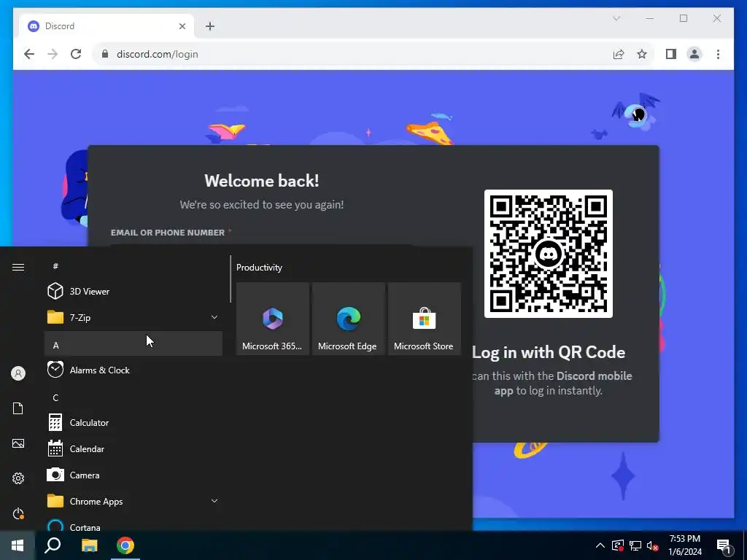747x560 pixels.
Task: Click the Discord QR code
Action: click(x=549, y=254)
